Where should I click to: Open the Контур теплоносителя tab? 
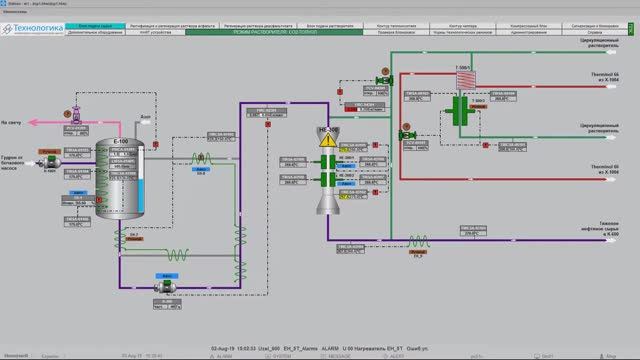pos(396,26)
